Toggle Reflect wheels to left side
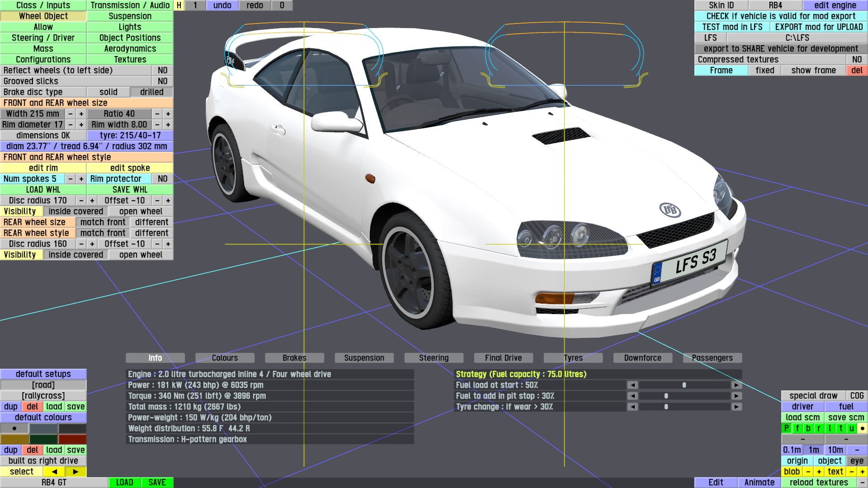The image size is (868, 488). click(x=162, y=70)
